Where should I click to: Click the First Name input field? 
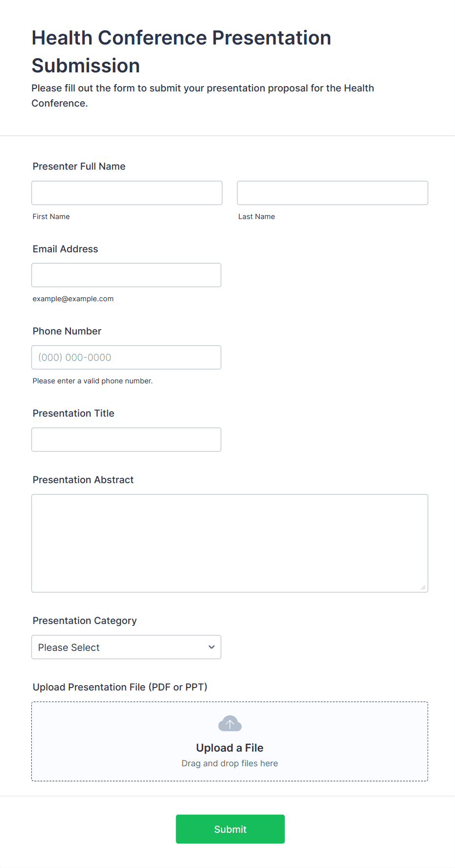[127, 193]
